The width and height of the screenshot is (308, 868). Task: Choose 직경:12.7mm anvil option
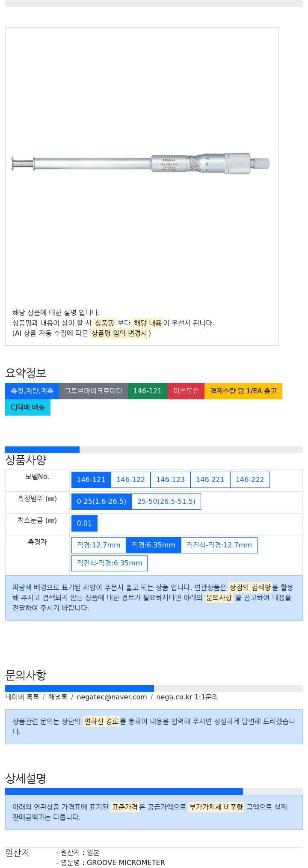pyautogui.click(x=99, y=545)
